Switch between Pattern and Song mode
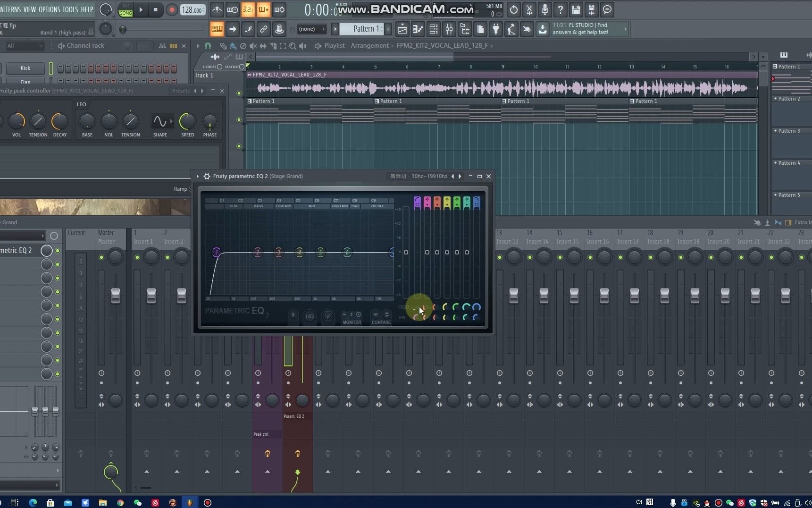Viewport: 812px width, 508px height. (x=126, y=9)
